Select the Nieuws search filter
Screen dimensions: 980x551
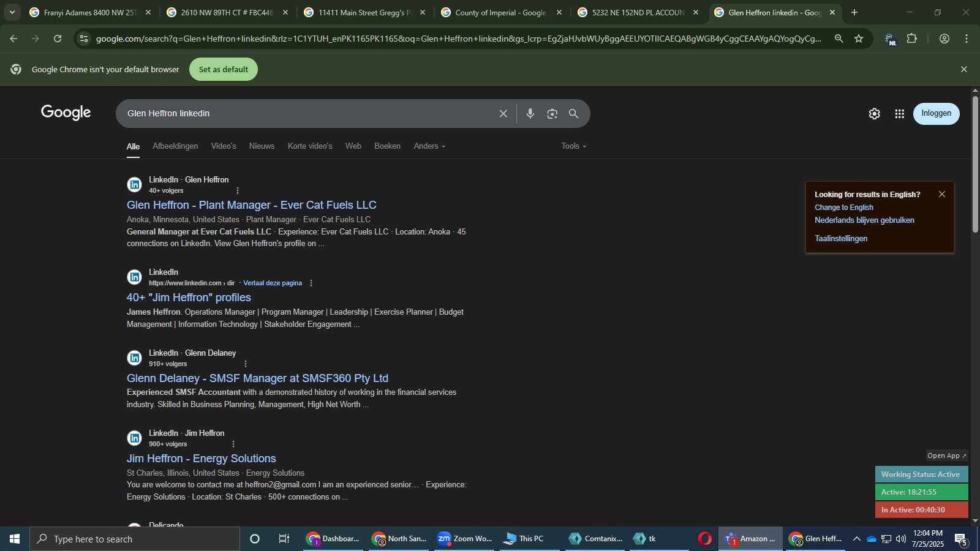(x=262, y=146)
